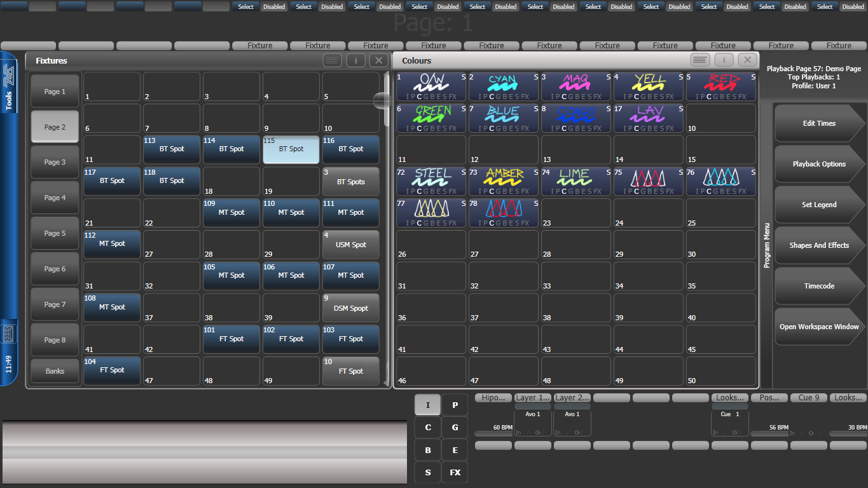868x488 pixels.
Task: Click the Colours window info icon
Action: (x=724, y=60)
